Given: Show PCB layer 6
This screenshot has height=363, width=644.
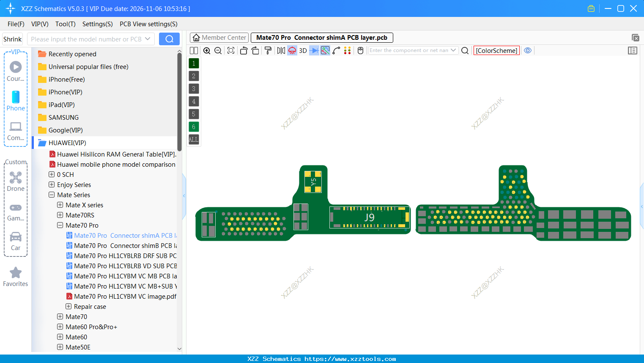Looking at the screenshot, I should (x=194, y=127).
